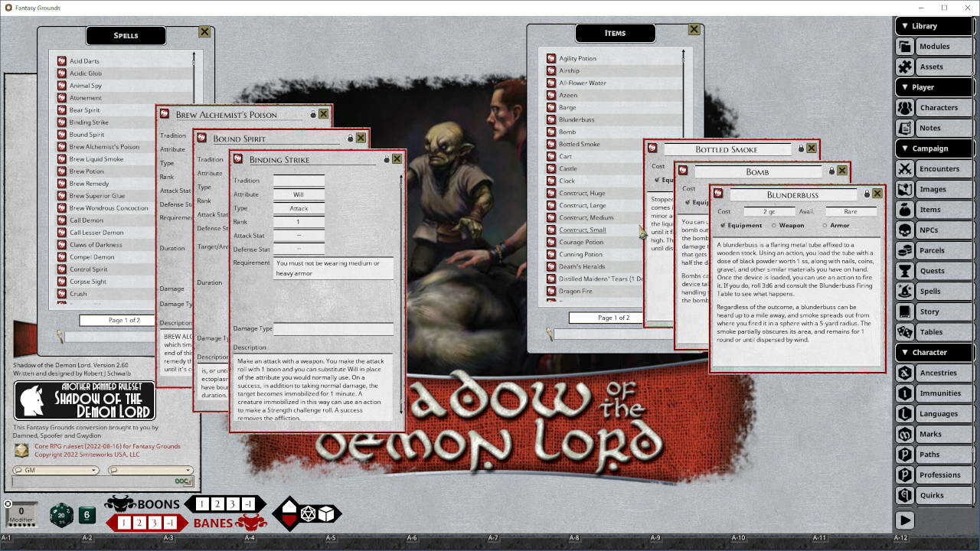980x551 pixels.
Task: Open the Items campaign panel
Action: [x=942, y=209]
